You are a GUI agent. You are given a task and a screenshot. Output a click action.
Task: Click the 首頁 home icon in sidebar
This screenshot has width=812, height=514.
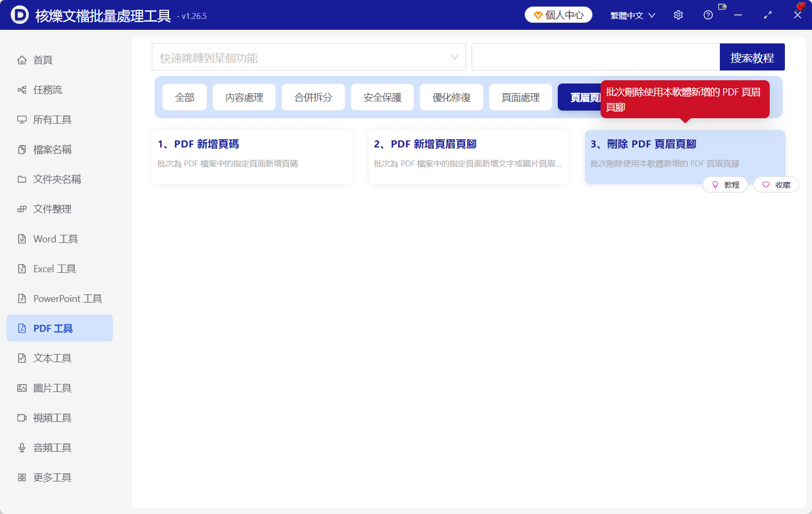click(x=22, y=60)
